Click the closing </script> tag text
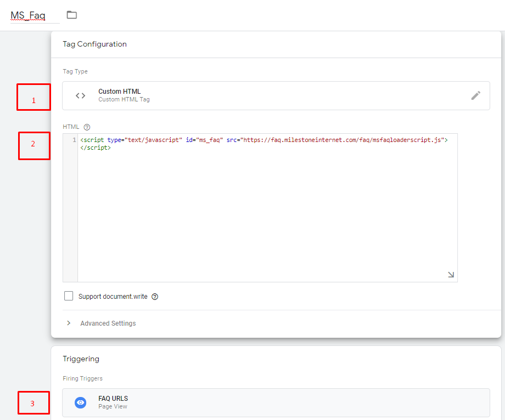Screen dimensions: 505x420 [x=96, y=147]
